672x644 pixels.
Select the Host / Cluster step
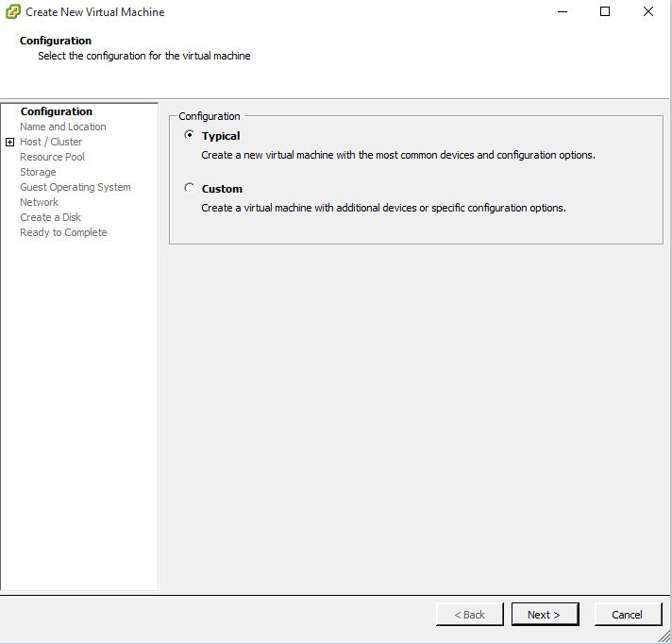tap(51, 142)
